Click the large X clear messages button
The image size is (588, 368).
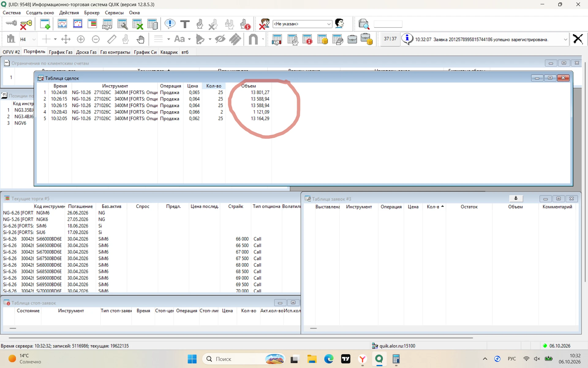coord(578,39)
